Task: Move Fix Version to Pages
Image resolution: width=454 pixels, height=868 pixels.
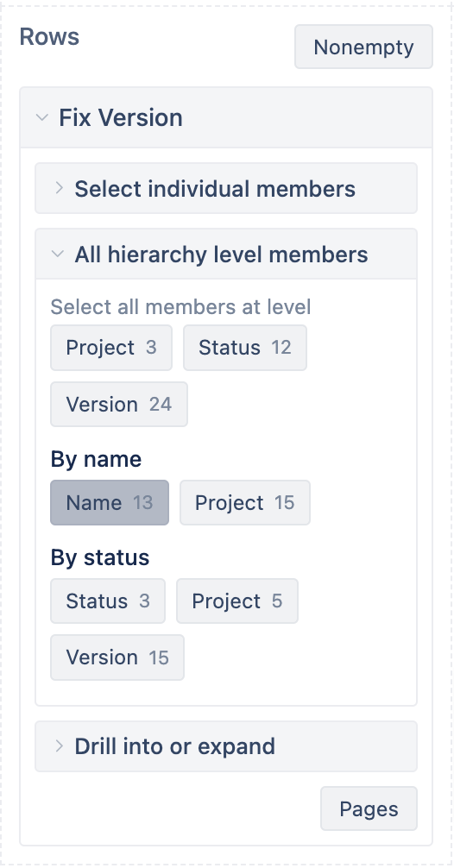Action: click(369, 808)
